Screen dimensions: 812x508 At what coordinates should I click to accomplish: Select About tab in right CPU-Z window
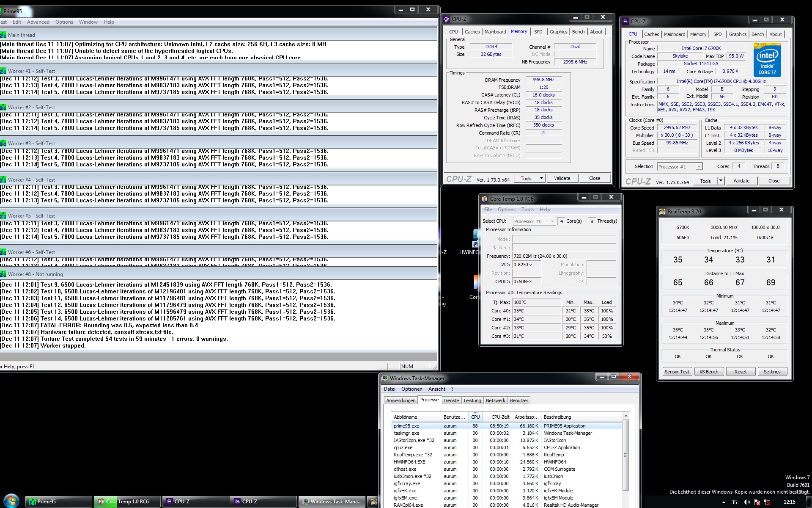point(776,34)
